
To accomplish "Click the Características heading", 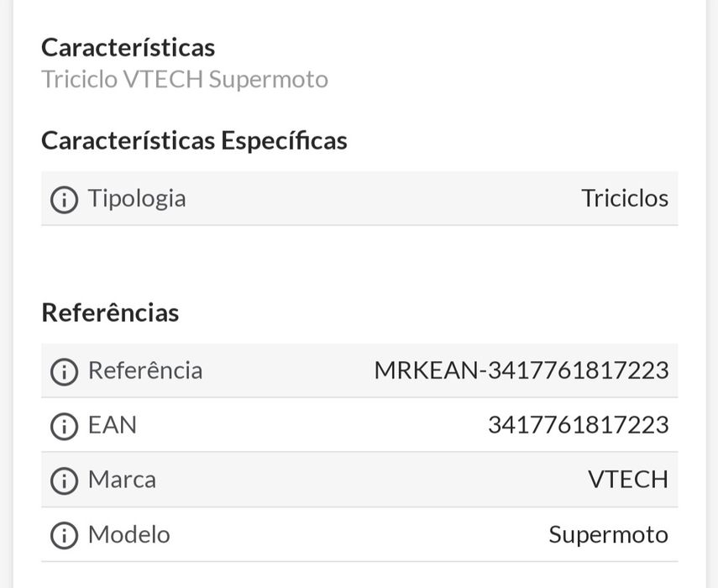I will tap(128, 47).
